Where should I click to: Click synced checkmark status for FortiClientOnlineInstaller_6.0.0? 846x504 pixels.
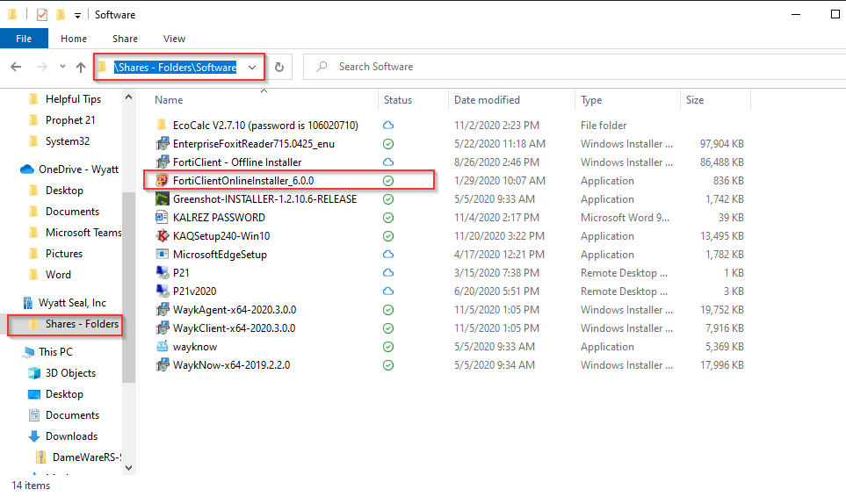[388, 181]
